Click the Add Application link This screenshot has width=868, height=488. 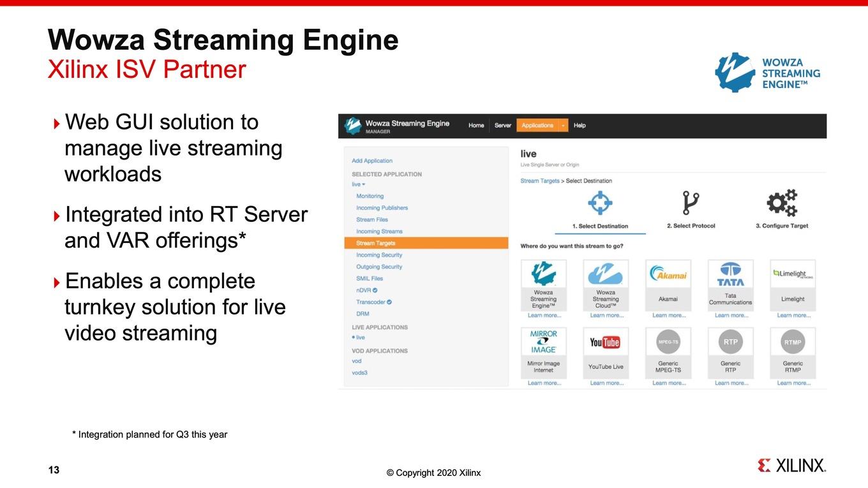click(372, 161)
